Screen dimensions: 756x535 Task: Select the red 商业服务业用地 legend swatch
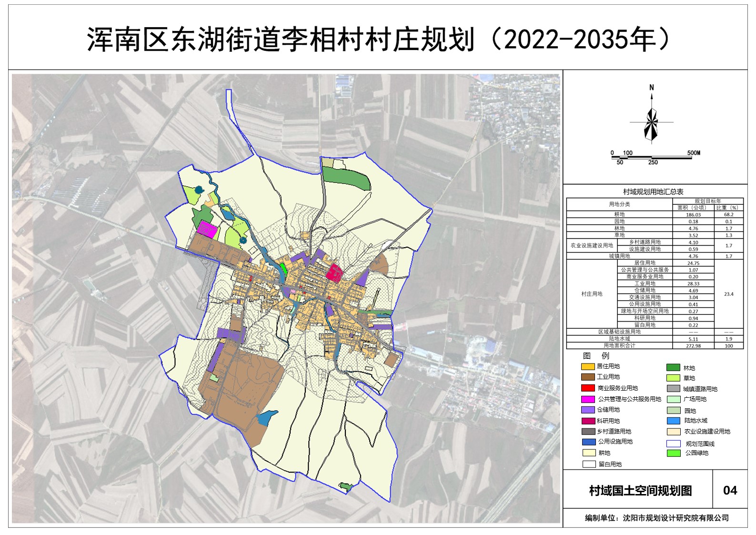(x=588, y=388)
